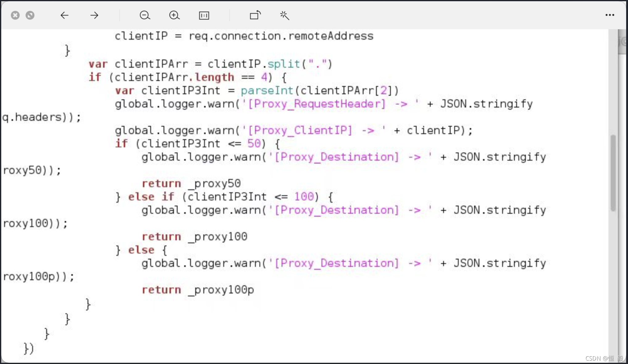The width and height of the screenshot is (628, 364).
Task: Click the 'else if' keyword in the code
Action: pos(151,197)
